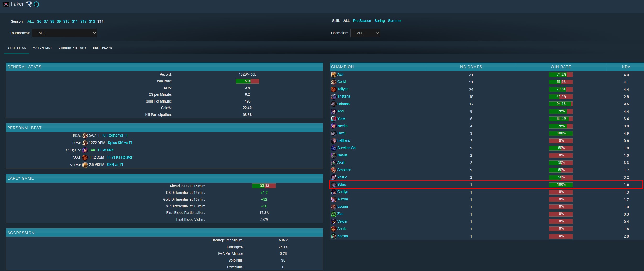This screenshot has height=271, width=644.
Task: Open the Aurelion Sol champion name link
Action: [x=347, y=148]
